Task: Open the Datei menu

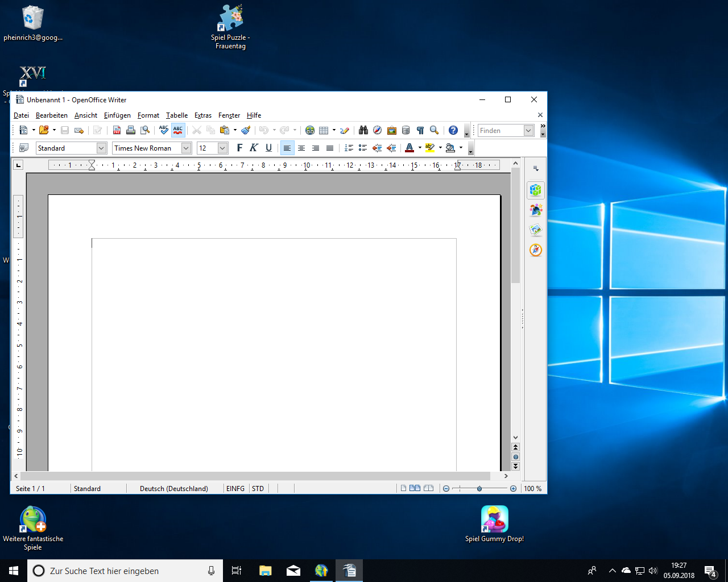Action: coord(21,115)
